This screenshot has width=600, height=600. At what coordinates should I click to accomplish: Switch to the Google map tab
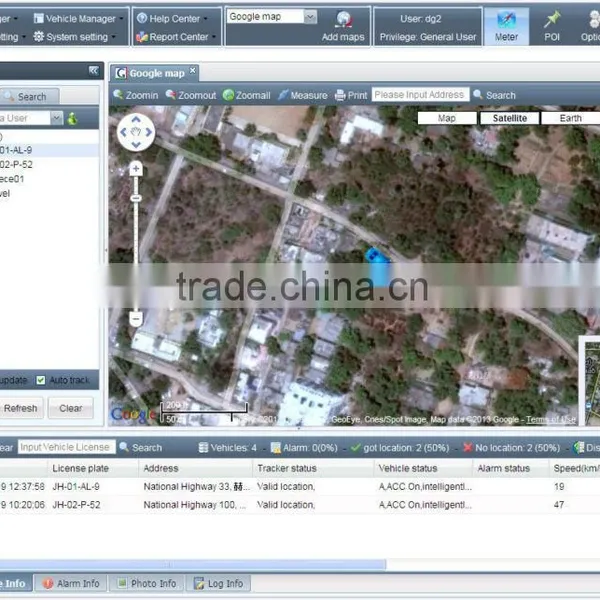coord(156,73)
